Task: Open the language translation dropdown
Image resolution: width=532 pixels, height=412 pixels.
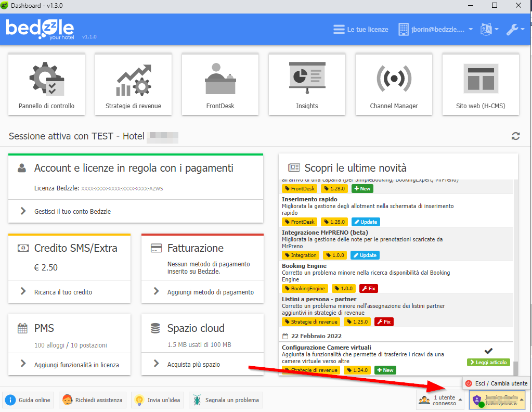Action: click(489, 30)
